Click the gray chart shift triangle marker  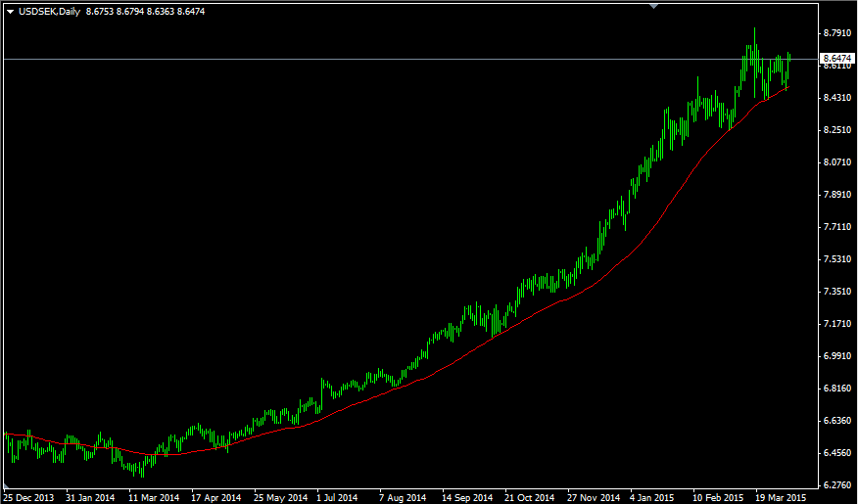(653, 6)
